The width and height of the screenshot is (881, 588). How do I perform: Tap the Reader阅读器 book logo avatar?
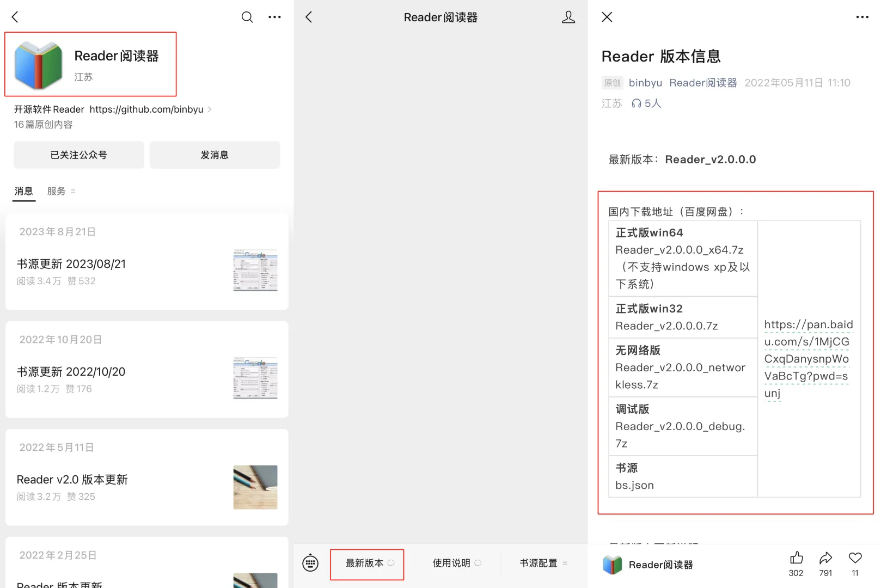coord(38,65)
